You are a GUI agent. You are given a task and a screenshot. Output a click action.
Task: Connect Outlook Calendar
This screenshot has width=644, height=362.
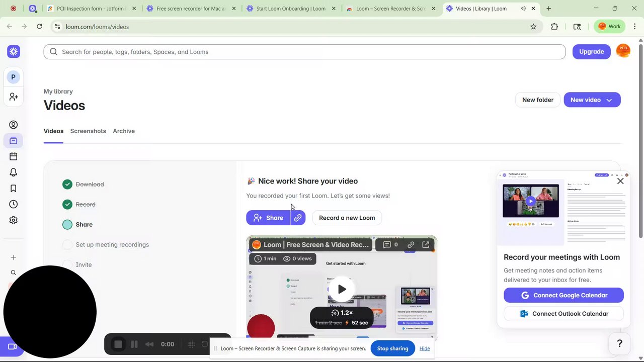(563, 314)
